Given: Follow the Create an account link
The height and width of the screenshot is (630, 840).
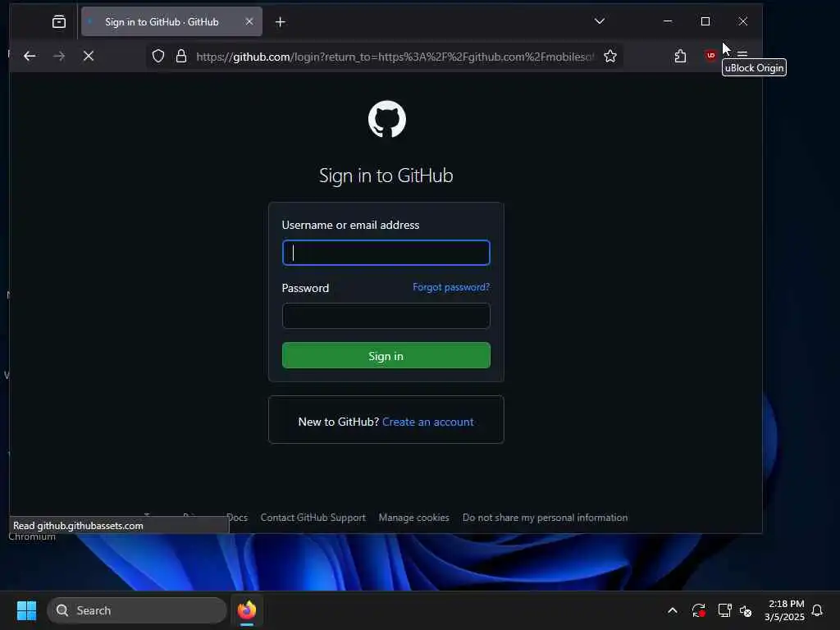Looking at the screenshot, I should 427,422.
